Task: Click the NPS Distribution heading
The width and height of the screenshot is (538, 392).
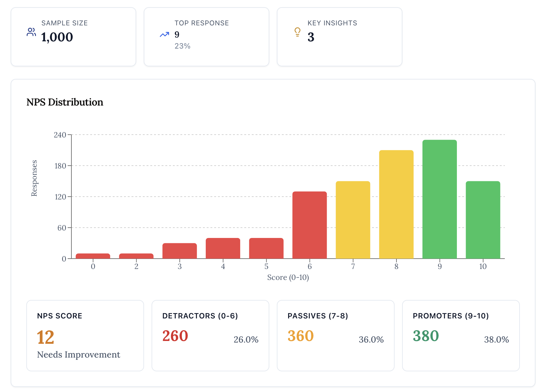Action: [65, 102]
